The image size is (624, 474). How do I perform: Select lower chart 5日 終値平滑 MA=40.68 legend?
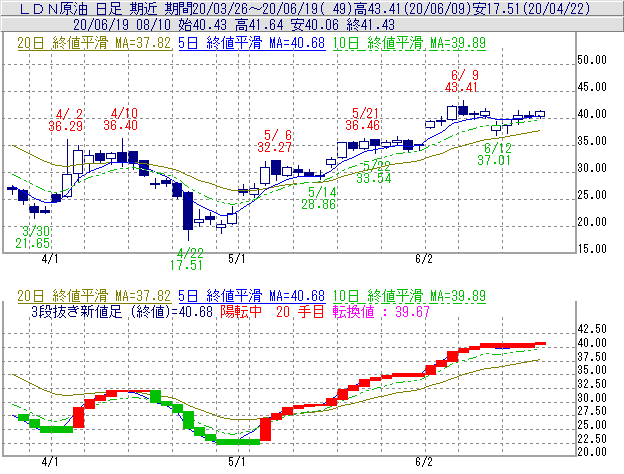click(252, 296)
